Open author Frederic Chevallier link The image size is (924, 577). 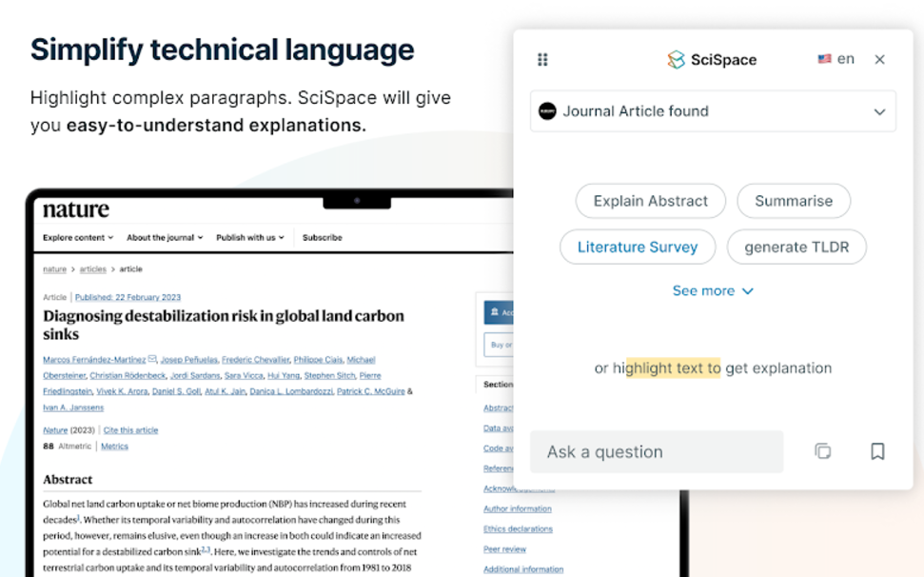point(256,360)
